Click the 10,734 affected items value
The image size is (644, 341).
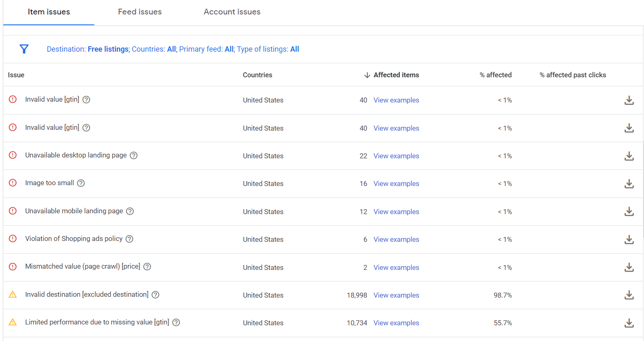click(357, 323)
